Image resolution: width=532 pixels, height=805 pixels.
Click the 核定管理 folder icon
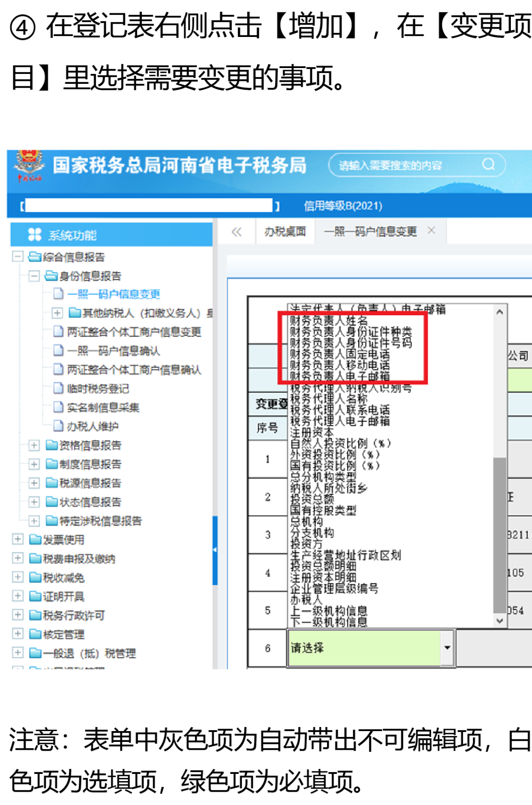click(x=35, y=633)
